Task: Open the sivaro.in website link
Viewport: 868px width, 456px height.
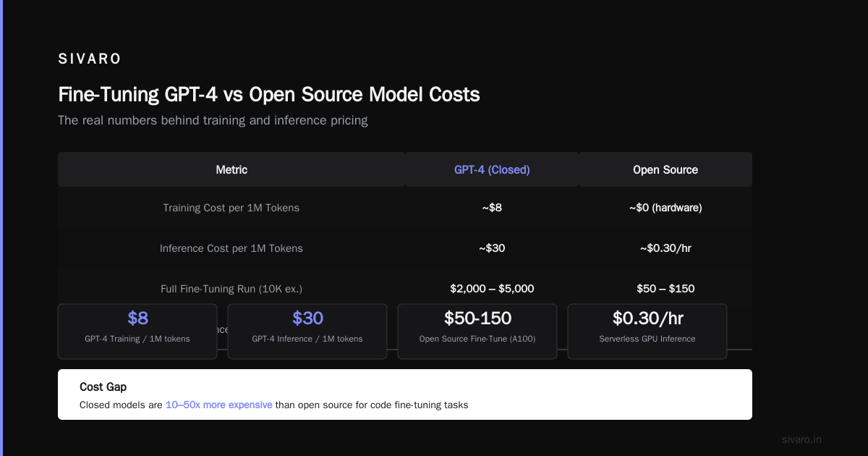Action: 801,439
